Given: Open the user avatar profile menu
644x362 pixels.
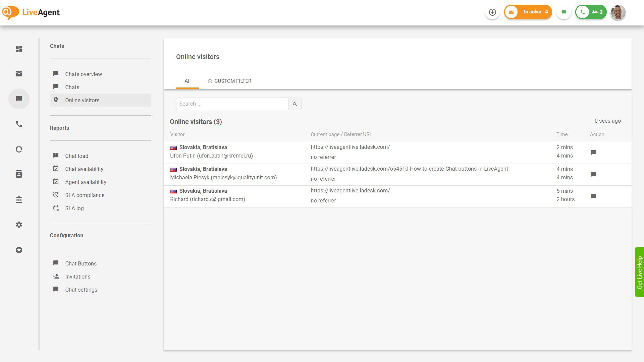Looking at the screenshot, I should 618,12.
